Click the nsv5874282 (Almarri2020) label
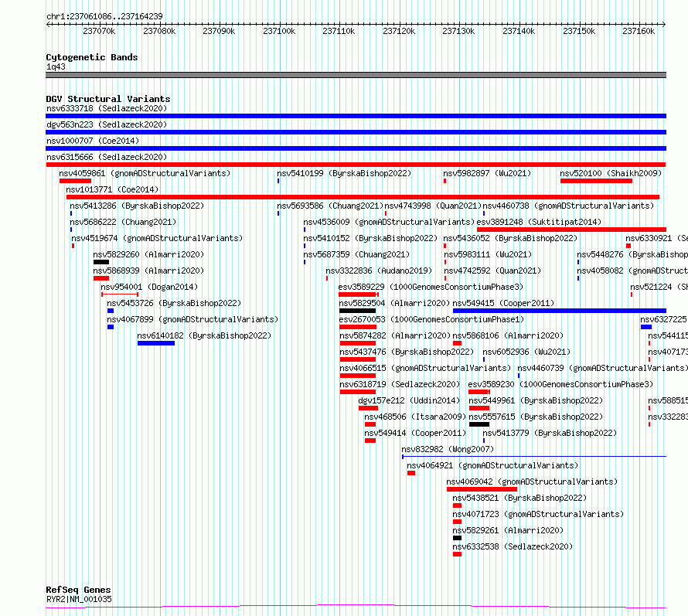688x616 pixels. pos(395,335)
